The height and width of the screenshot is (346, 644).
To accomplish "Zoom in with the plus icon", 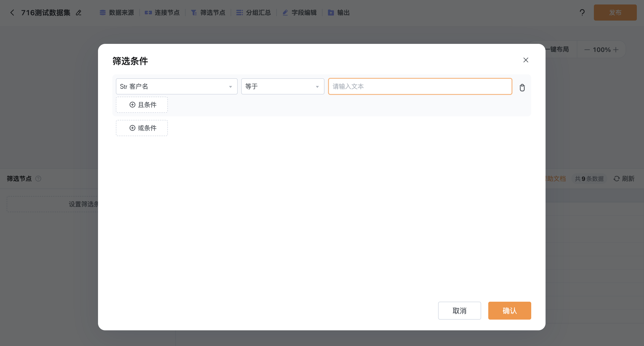I will tap(616, 50).
